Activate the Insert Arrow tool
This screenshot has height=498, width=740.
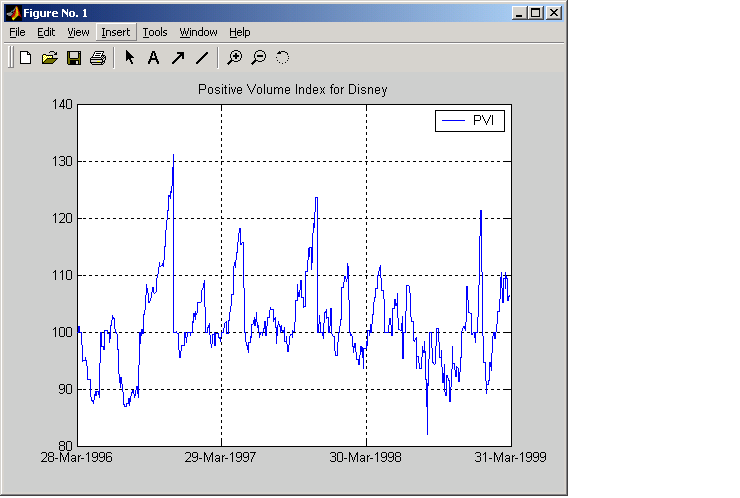click(178, 58)
